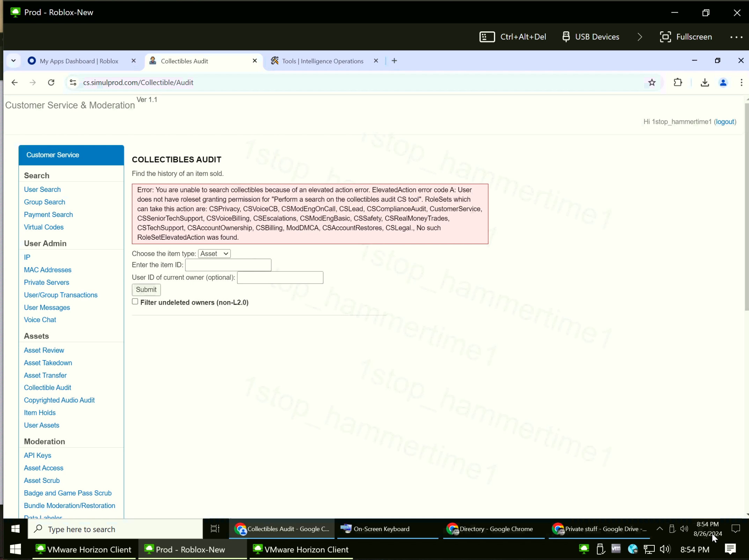The height and width of the screenshot is (560, 749).
Task: Open Private Servers link
Action: pos(46,282)
